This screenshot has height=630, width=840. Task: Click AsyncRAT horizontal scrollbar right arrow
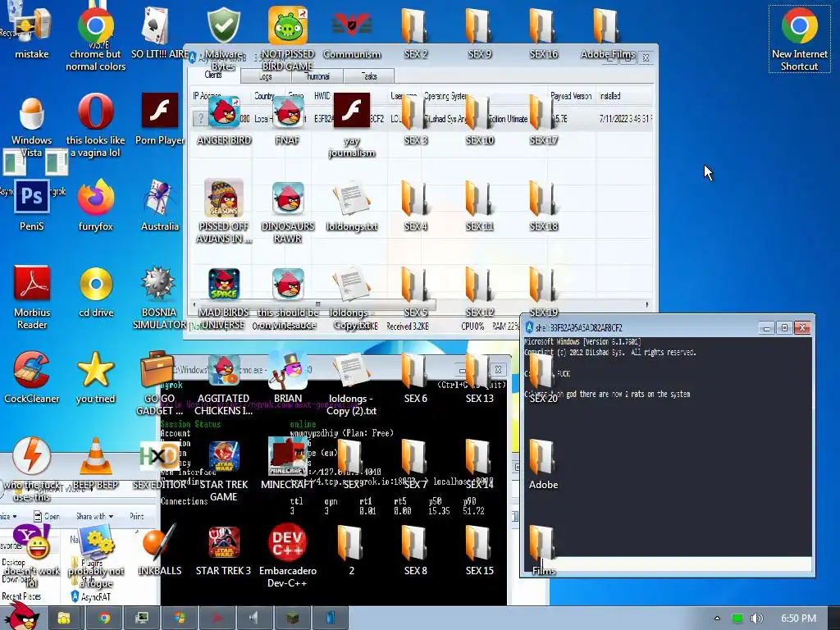[x=647, y=305]
